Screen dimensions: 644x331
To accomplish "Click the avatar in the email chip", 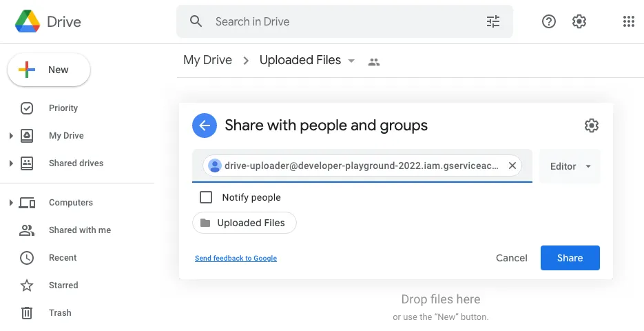I will tap(214, 165).
